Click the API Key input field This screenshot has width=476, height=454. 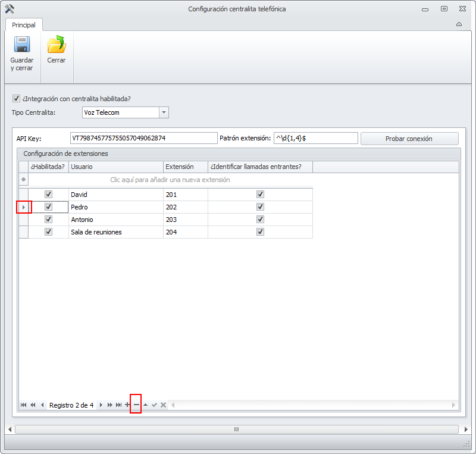coord(144,138)
